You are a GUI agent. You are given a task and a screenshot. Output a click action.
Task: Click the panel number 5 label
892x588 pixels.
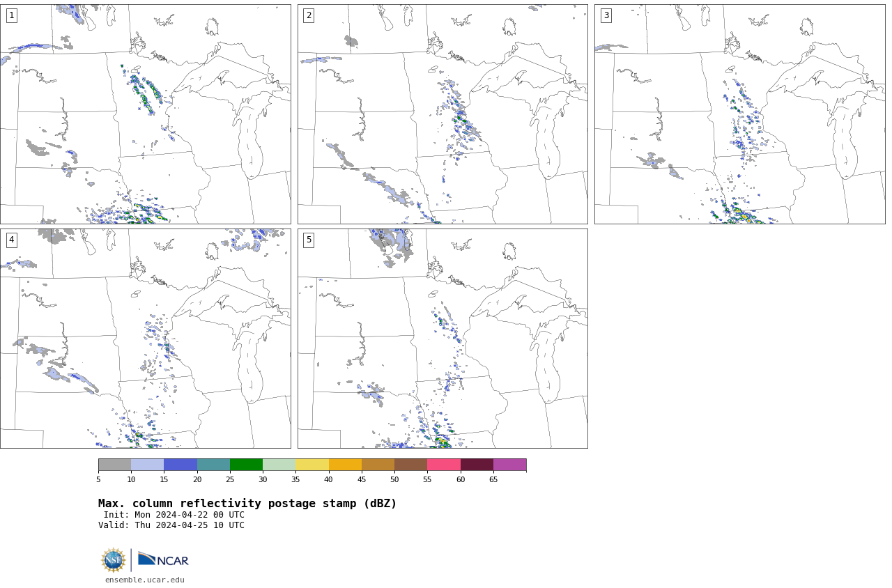click(309, 240)
